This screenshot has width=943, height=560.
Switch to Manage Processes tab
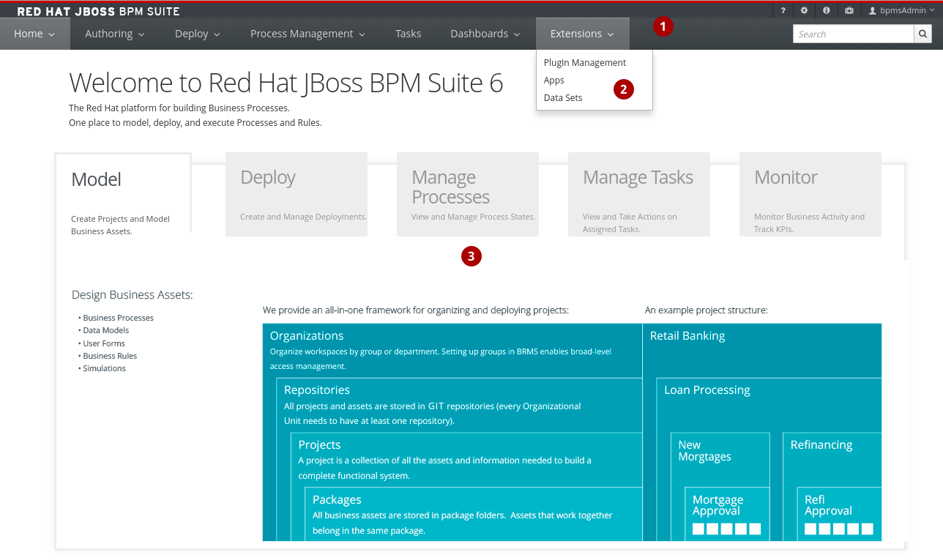468,194
